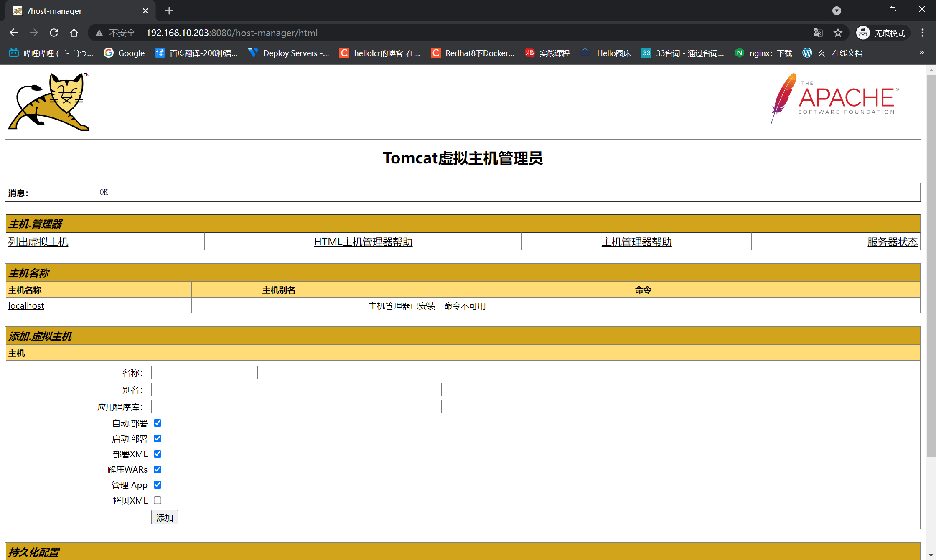
Task: Toggle the 解压WARs checkbox
Action: click(158, 469)
